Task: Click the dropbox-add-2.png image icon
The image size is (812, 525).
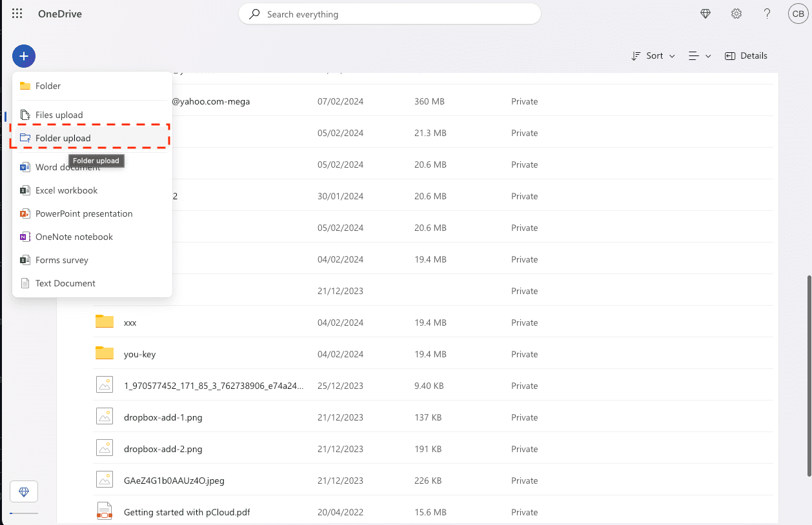Action: 105,448
